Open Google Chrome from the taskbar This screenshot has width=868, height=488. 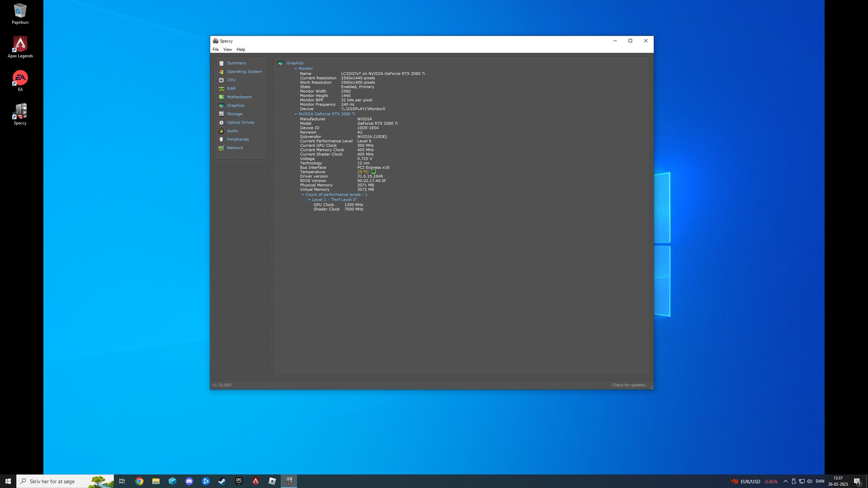tap(139, 481)
